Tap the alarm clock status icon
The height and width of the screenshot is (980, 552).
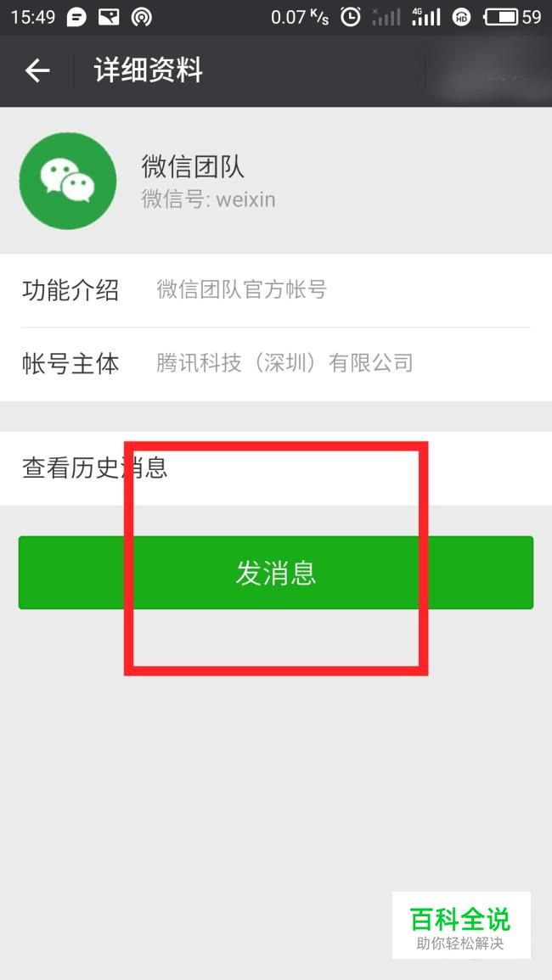[x=351, y=17]
